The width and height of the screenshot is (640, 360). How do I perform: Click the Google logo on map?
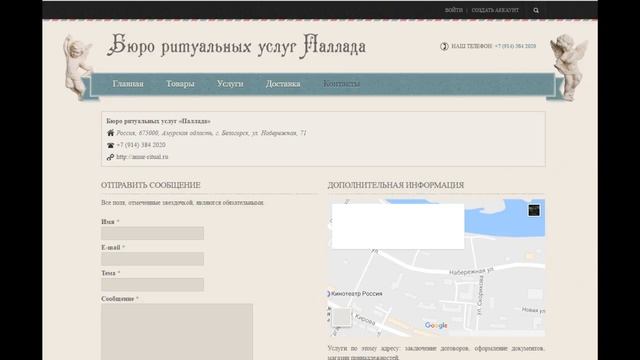click(436, 325)
